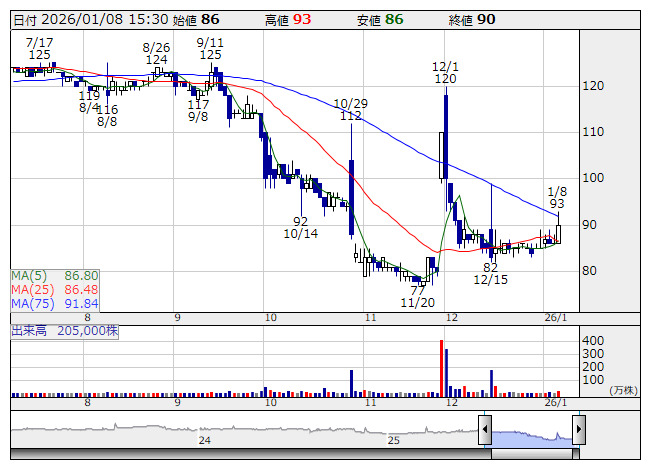Click the 24 year marker in the overview
Viewport: 653px width, 470px height.
pyautogui.click(x=204, y=440)
